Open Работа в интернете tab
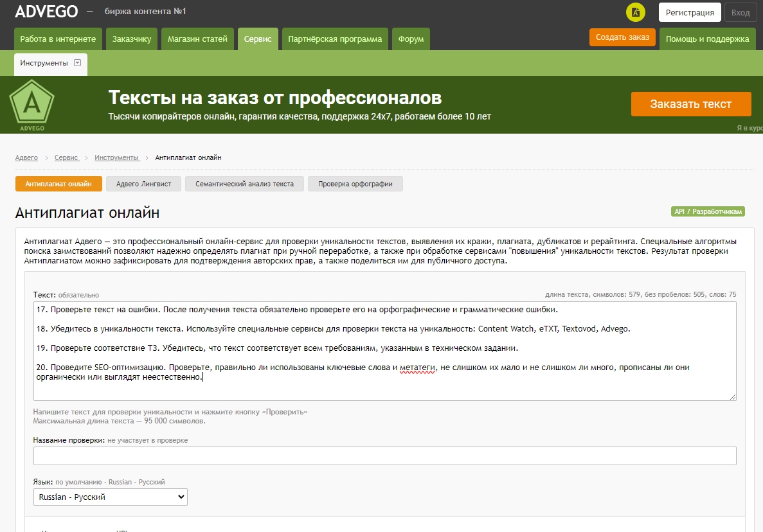Screen dimensions: 763x532 (58, 39)
